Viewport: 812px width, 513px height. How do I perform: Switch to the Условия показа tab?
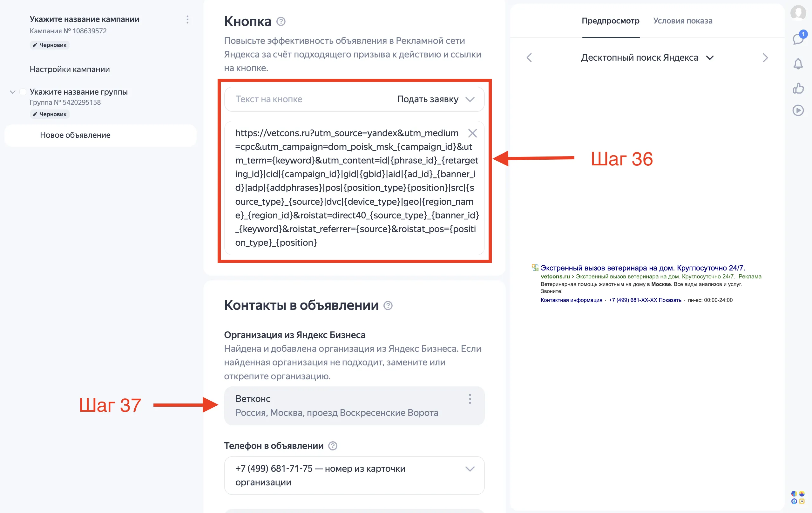click(x=682, y=21)
